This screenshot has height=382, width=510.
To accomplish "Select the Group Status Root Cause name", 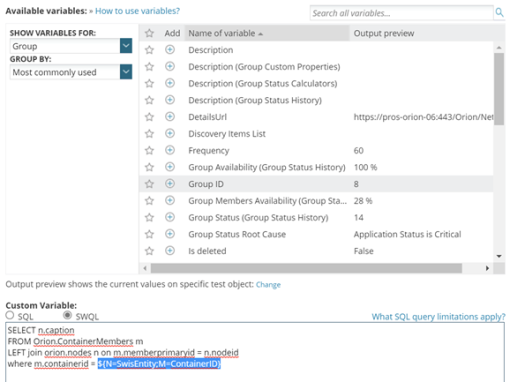I will coord(237,234).
